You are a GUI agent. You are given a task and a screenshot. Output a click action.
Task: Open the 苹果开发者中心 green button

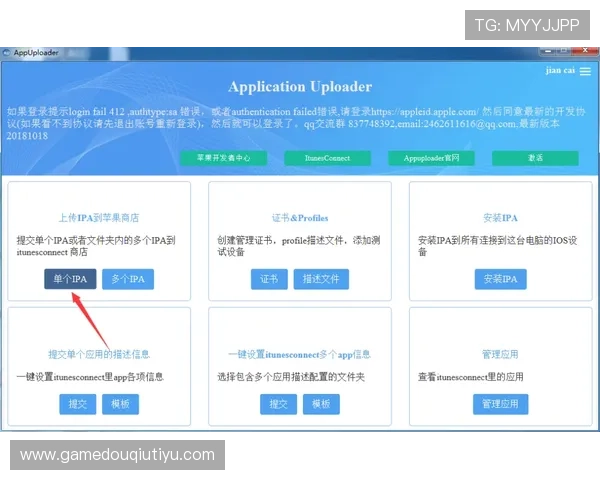point(223,158)
